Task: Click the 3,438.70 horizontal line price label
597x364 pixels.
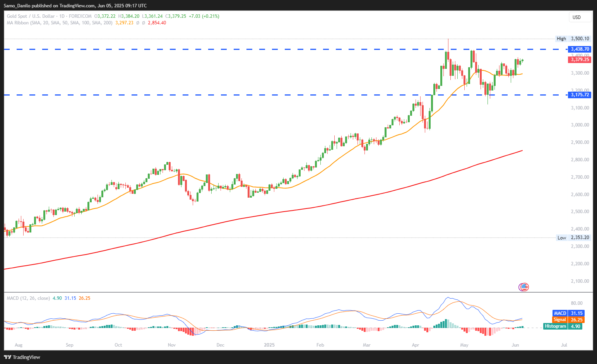Action: tap(580, 49)
